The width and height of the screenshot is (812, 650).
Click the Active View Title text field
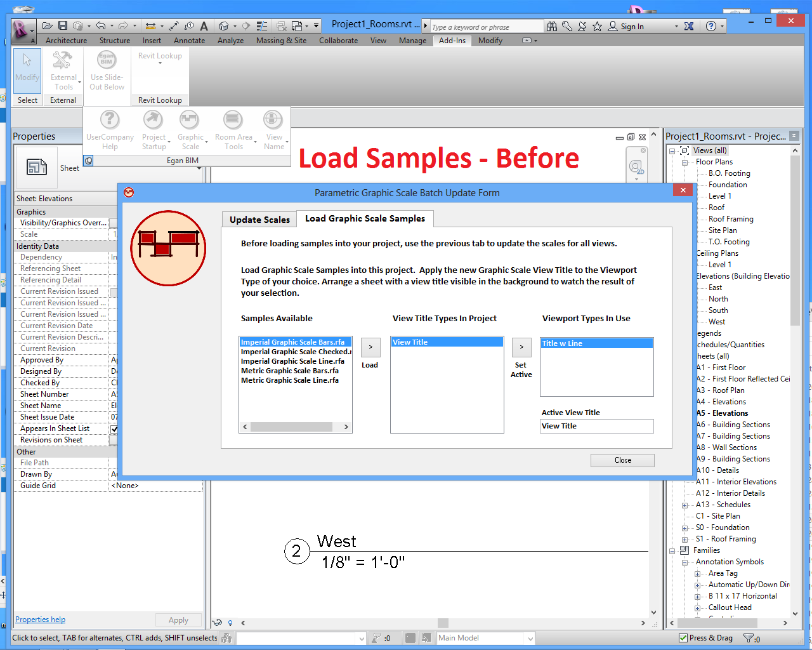pyautogui.click(x=597, y=426)
